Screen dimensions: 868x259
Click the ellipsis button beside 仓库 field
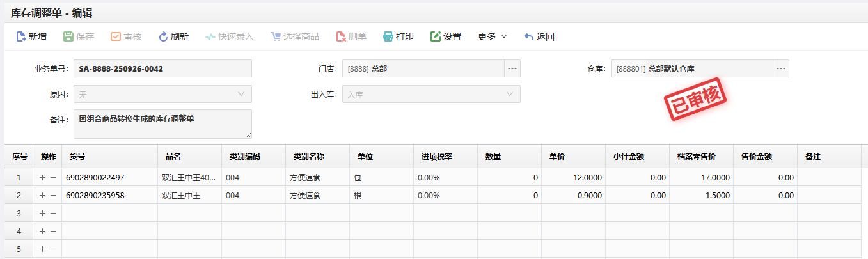pos(780,68)
